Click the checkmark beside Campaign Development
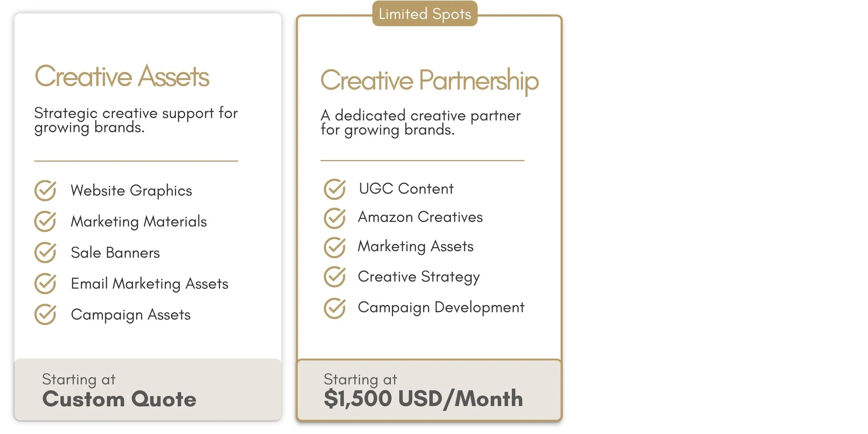Image resolution: width=868 pixels, height=434 pixels. pos(335,308)
